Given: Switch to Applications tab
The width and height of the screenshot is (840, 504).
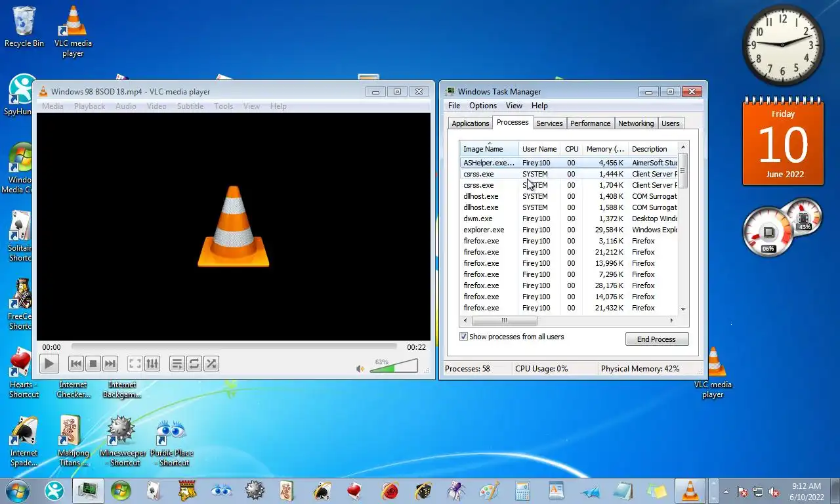Looking at the screenshot, I should point(471,123).
